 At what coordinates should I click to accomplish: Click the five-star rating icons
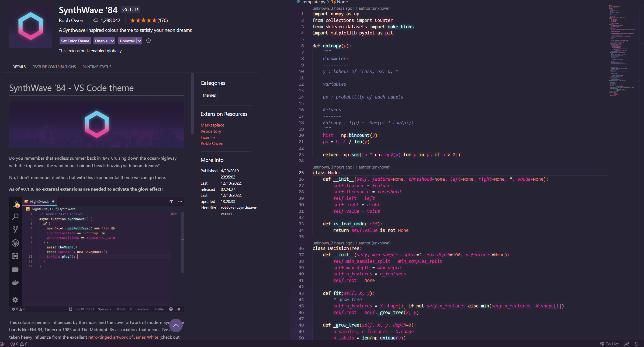[143, 20]
